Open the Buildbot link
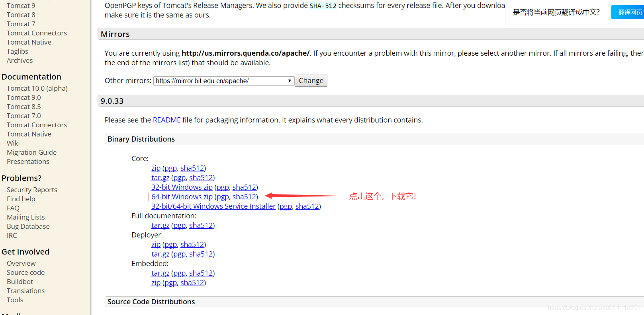The height and width of the screenshot is (315, 644). 20,282
